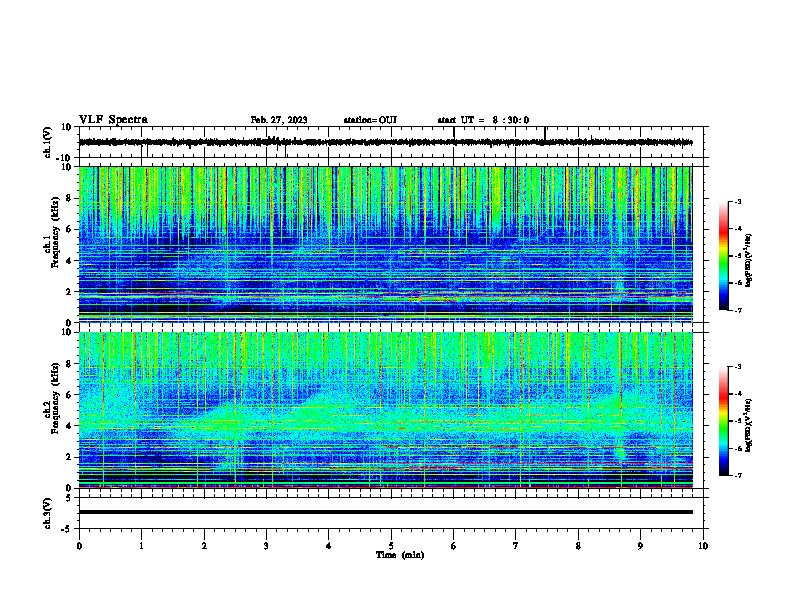Screen dimensions: 792x612
Task: Click the tick label 7 on Time axis
Action: (516, 546)
